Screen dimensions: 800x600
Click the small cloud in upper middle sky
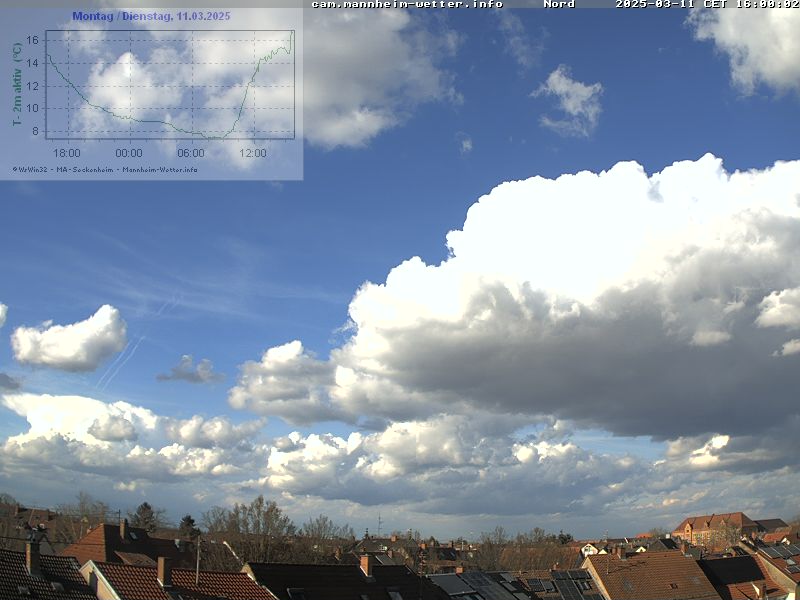pyautogui.click(x=572, y=100)
